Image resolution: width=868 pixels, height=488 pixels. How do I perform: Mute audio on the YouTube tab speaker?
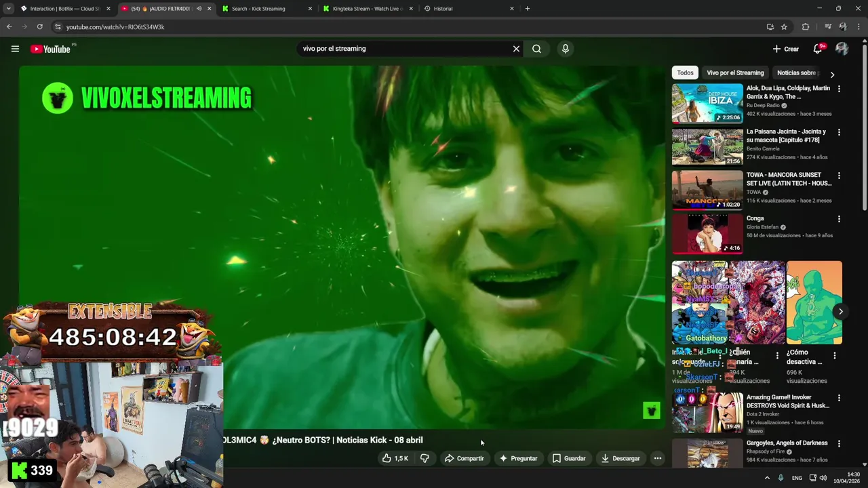click(199, 9)
